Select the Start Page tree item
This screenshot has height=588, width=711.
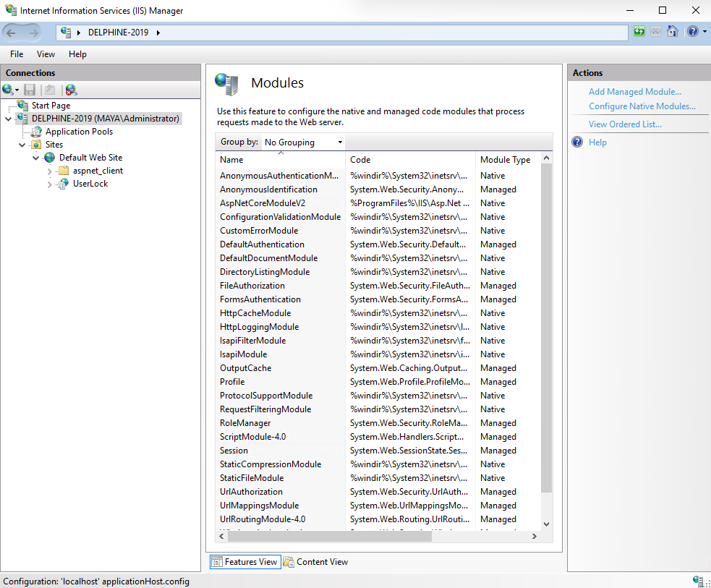51,105
